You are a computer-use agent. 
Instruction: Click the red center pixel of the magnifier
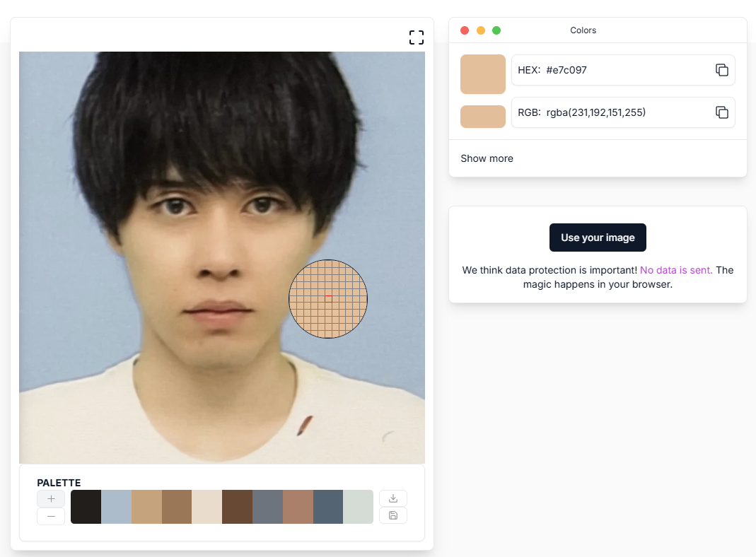coord(328,299)
